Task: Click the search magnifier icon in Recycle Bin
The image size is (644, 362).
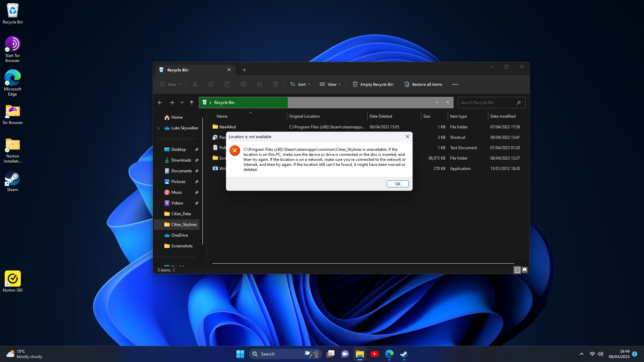Action: coord(519,103)
